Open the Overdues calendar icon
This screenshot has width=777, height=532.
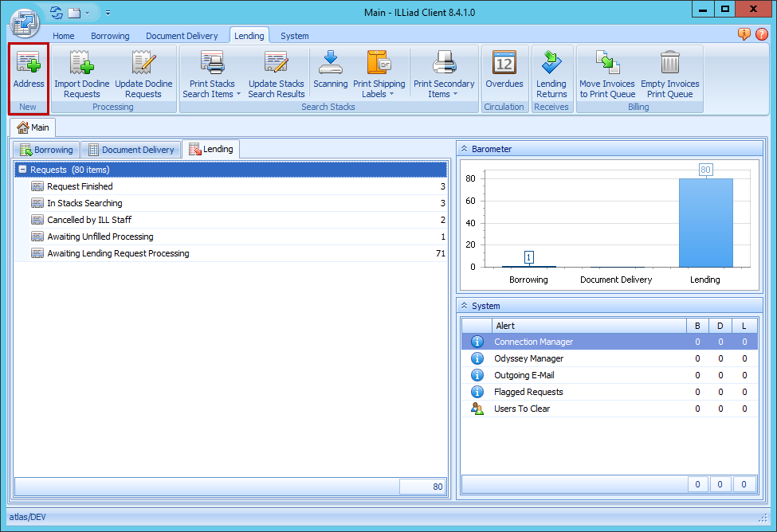504,64
